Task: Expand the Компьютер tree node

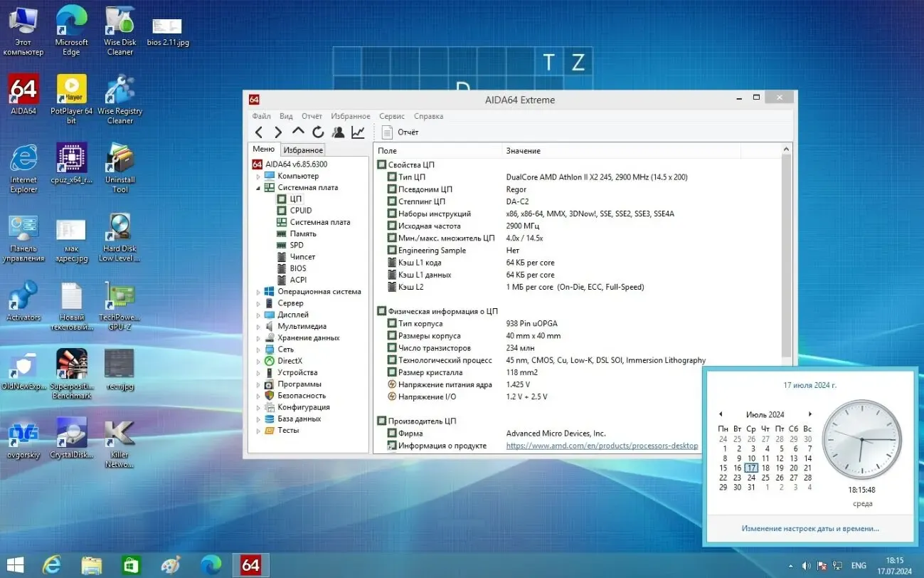Action: click(260, 176)
